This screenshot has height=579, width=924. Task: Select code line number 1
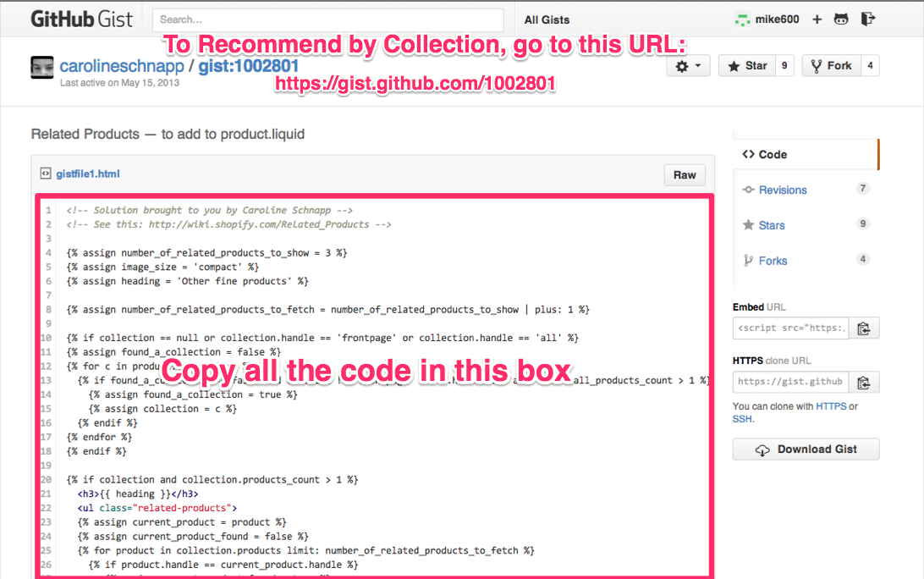click(x=49, y=211)
